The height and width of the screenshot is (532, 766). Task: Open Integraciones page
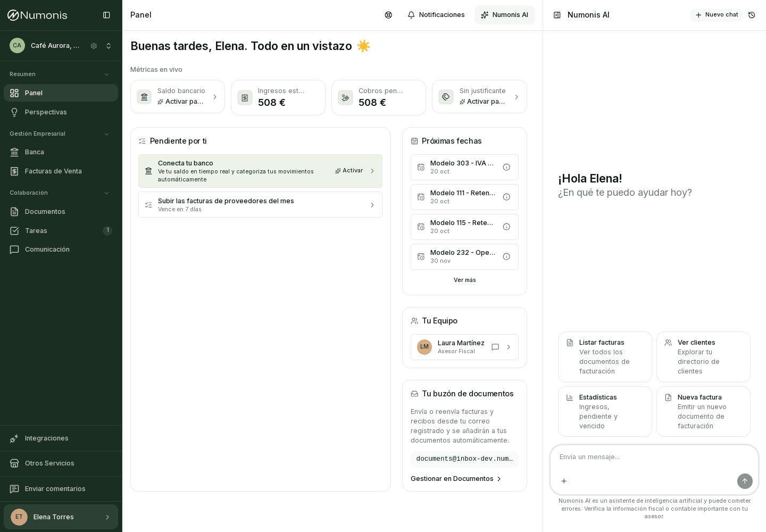pyautogui.click(x=61, y=438)
